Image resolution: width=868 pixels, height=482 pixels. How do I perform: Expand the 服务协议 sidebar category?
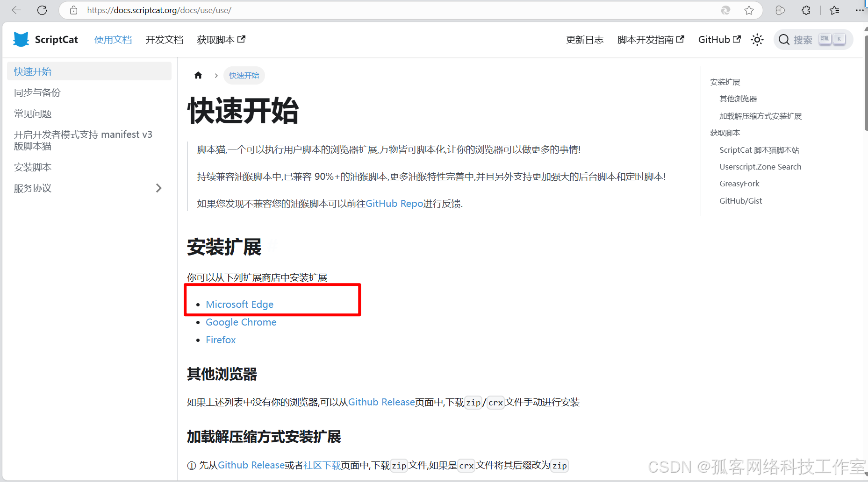pyautogui.click(x=158, y=188)
